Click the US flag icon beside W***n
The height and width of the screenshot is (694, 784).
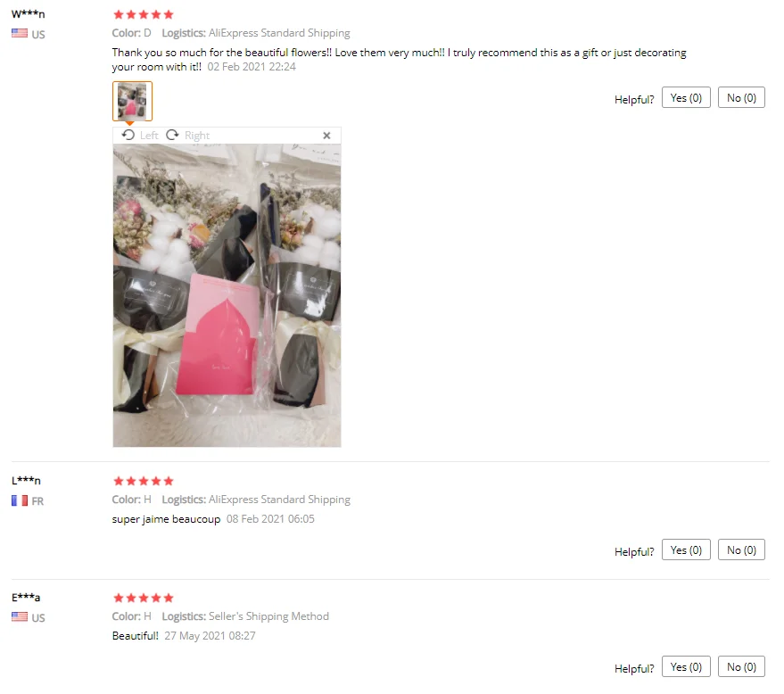(x=20, y=34)
